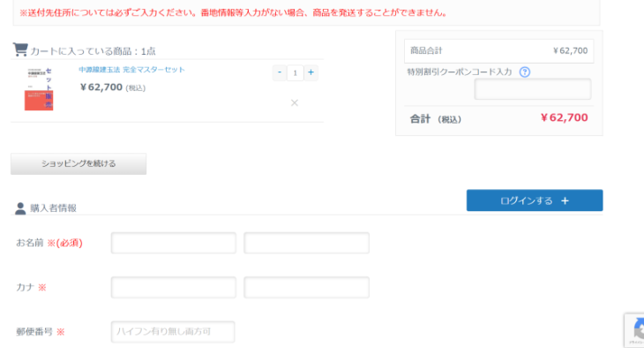Click the product thumbnail image
The height and width of the screenshot is (348, 644).
click(39, 89)
